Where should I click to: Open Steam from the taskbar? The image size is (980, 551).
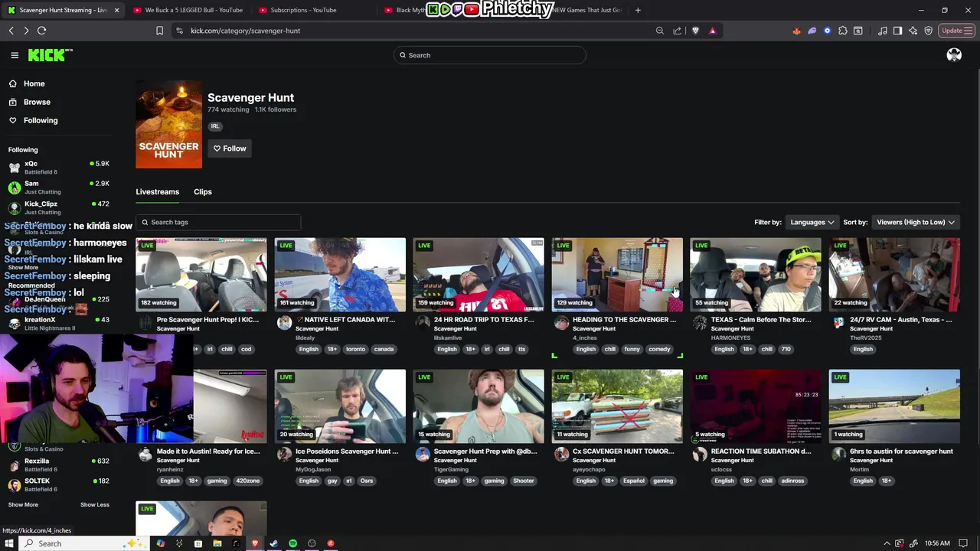[x=273, y=543]
